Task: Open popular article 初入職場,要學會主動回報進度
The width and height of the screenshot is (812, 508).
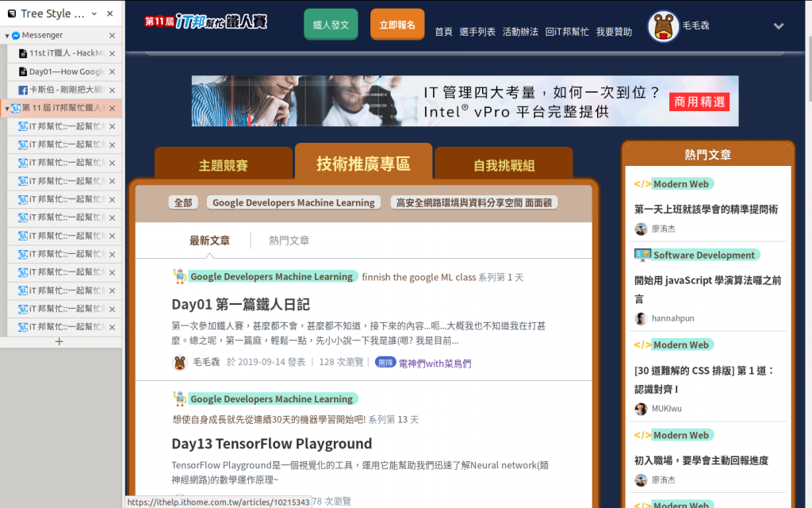Action: tap(701, 460)
